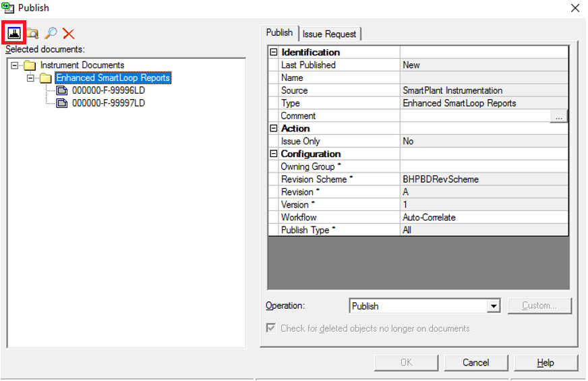Click the Help button
This screenshot has height=381, width=588.
coord(545,363)
